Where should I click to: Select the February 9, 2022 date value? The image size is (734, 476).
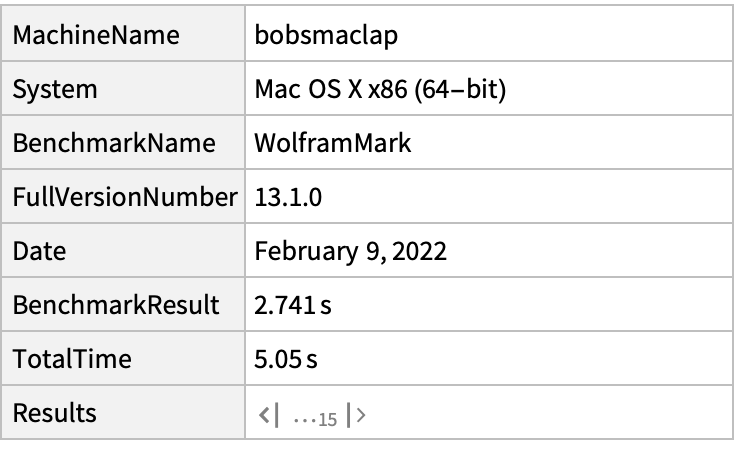pyautogui.click(x=350, y=252)
